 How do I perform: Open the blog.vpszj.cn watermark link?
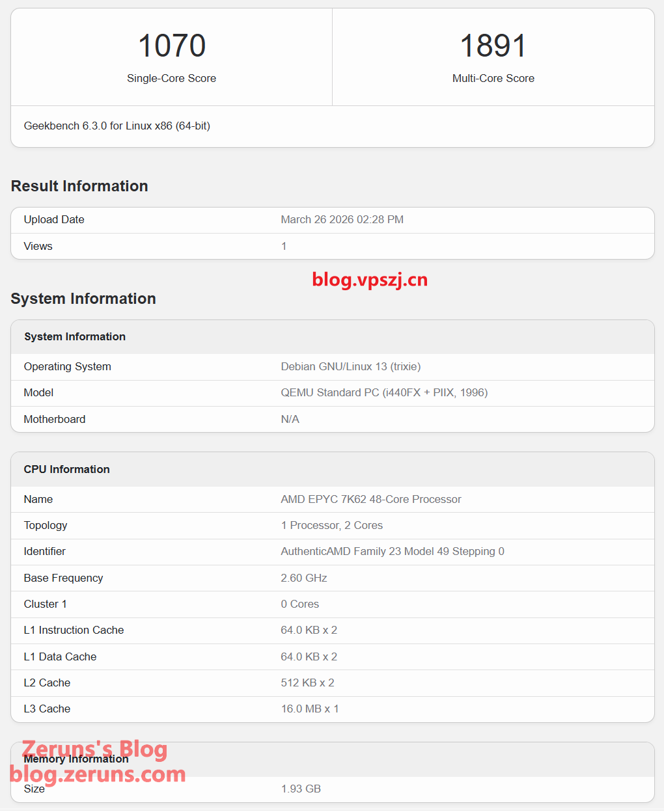(370, 280)
